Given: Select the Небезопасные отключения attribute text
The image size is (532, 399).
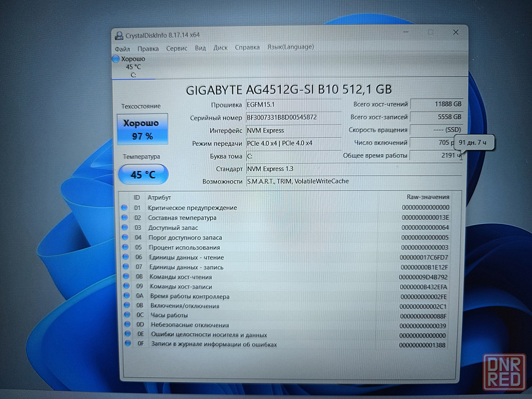Looking at the screenshot, I should pos(190,325).
